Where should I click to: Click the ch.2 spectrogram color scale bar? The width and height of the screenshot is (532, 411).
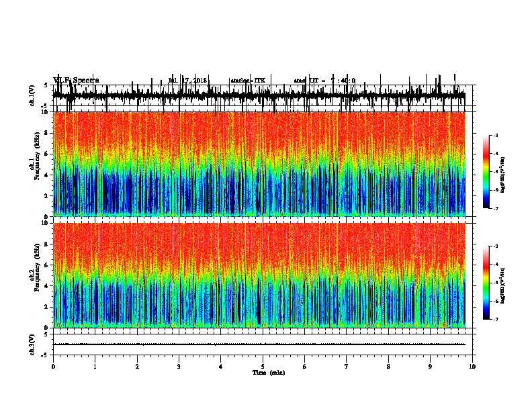coord(486,283)
